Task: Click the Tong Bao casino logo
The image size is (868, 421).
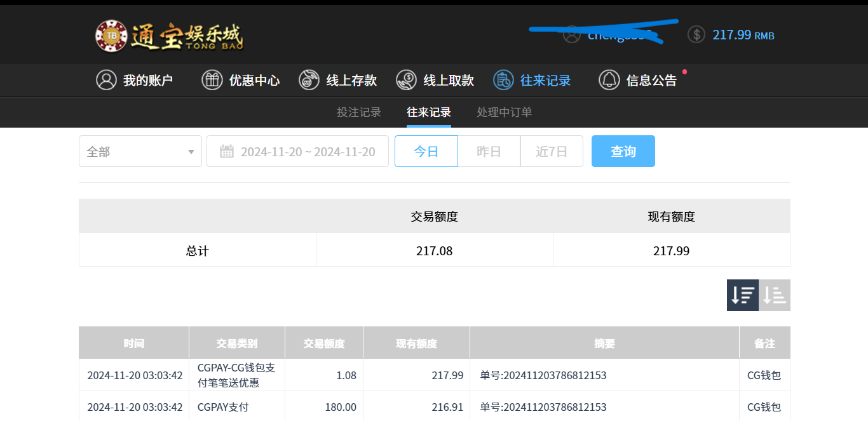Action: pos(169,36)
